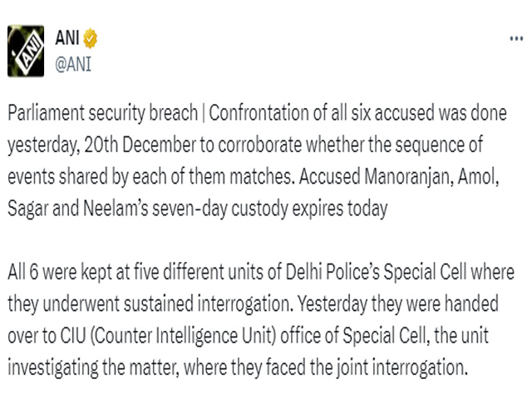Click the words "20th December" in the tweet
This screenshot has width=532, height=399.
tap(140, 145)
